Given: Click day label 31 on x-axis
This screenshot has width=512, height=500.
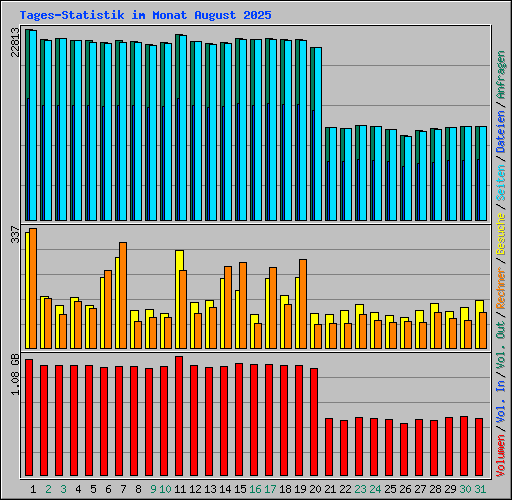Looking at the screenshot, I should pos(480,489).
